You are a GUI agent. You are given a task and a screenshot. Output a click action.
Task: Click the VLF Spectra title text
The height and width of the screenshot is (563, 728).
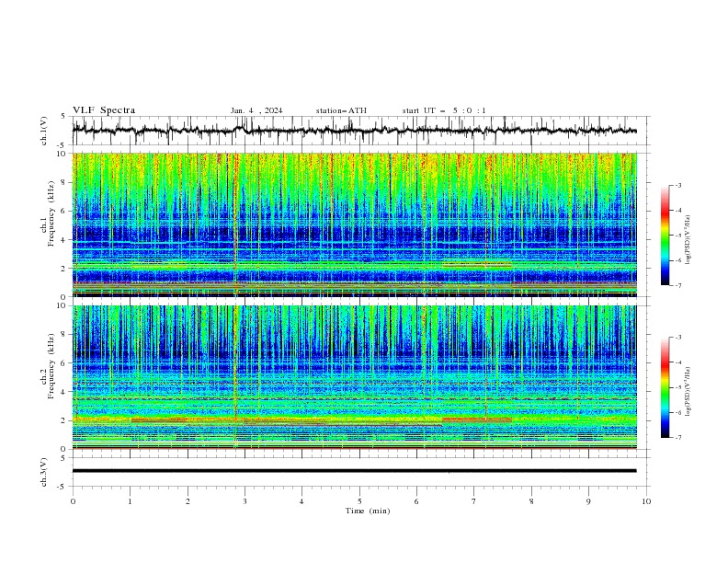(104, 110)
